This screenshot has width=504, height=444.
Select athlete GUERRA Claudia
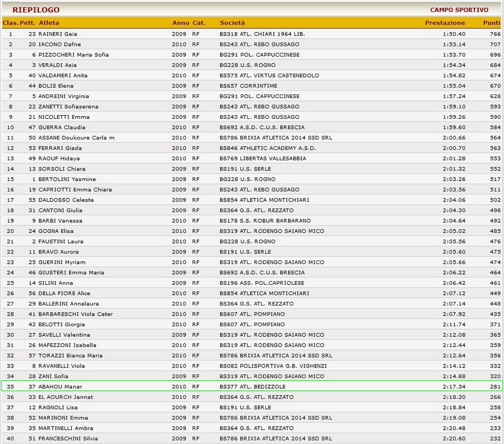[x=62, y=127]
